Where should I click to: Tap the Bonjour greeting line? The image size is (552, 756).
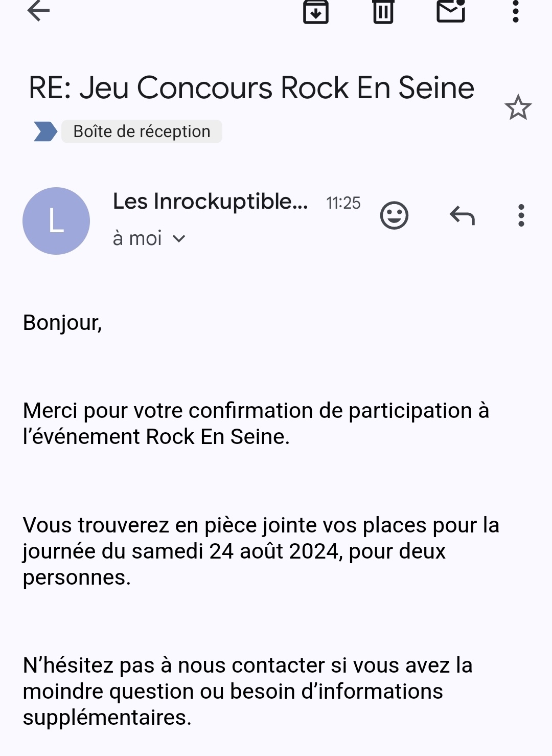[x=62, y=323]
